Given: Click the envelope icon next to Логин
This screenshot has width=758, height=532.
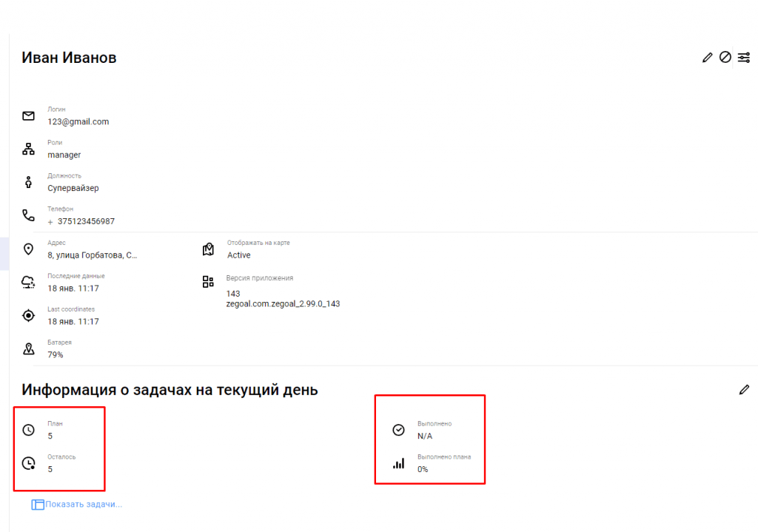Looking at the screenshot, I should tap(29, 116).
